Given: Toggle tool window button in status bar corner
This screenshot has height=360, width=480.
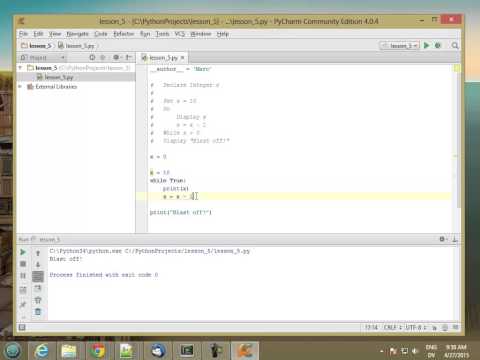Looking at the screenshot, I should pyautogui.click(x=22, y=327).
